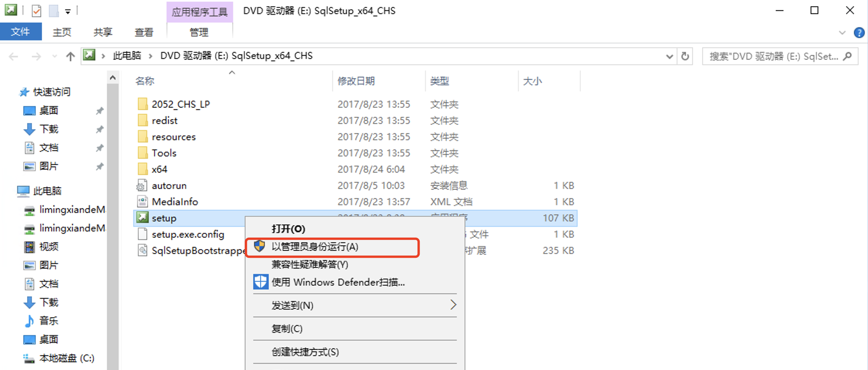
Task: Click the autorun file icon
Action: click(x=142, y=186)
